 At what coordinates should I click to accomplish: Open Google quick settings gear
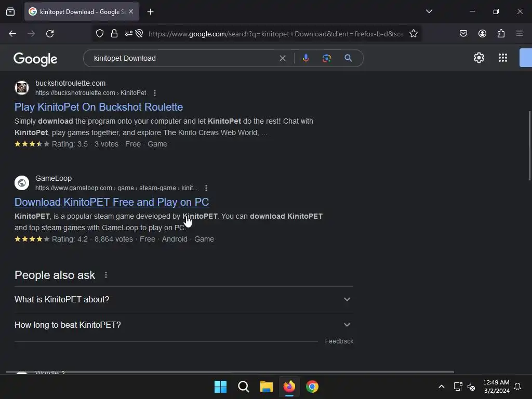(x=478, y=58)
